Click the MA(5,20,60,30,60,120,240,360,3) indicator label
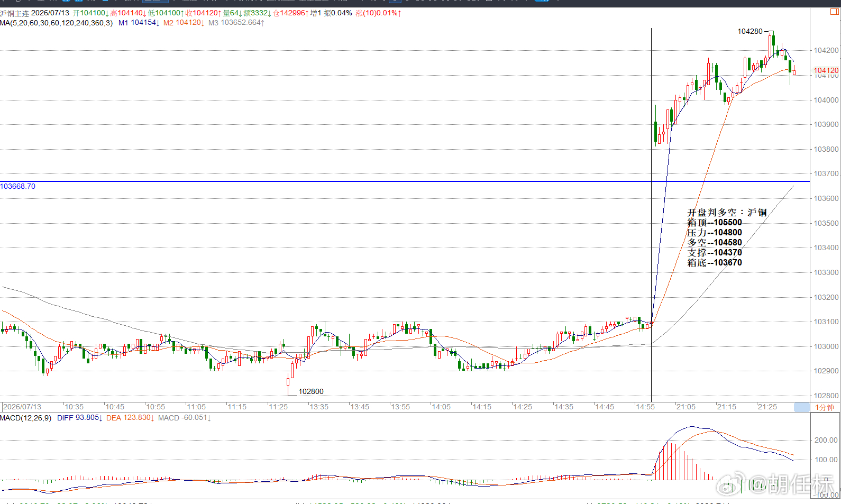This screenshot has width=841, height=504. (x=56, y=23)
